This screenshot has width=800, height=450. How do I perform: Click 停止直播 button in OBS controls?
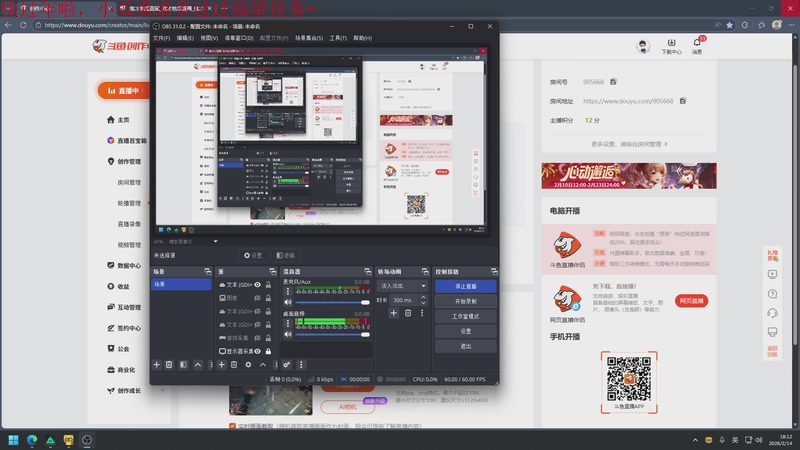tap(465, 286)
